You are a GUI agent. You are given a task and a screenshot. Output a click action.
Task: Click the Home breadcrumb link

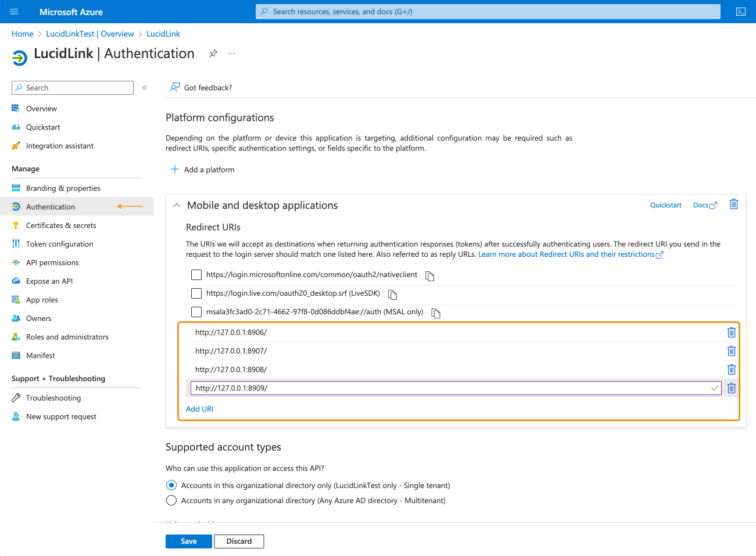pos(22,34)
